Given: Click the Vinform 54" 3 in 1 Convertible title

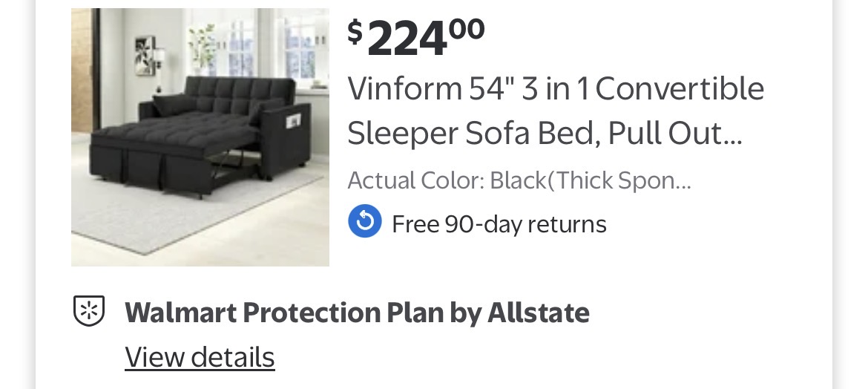Looking at the screenshot, I should point(556,89).
